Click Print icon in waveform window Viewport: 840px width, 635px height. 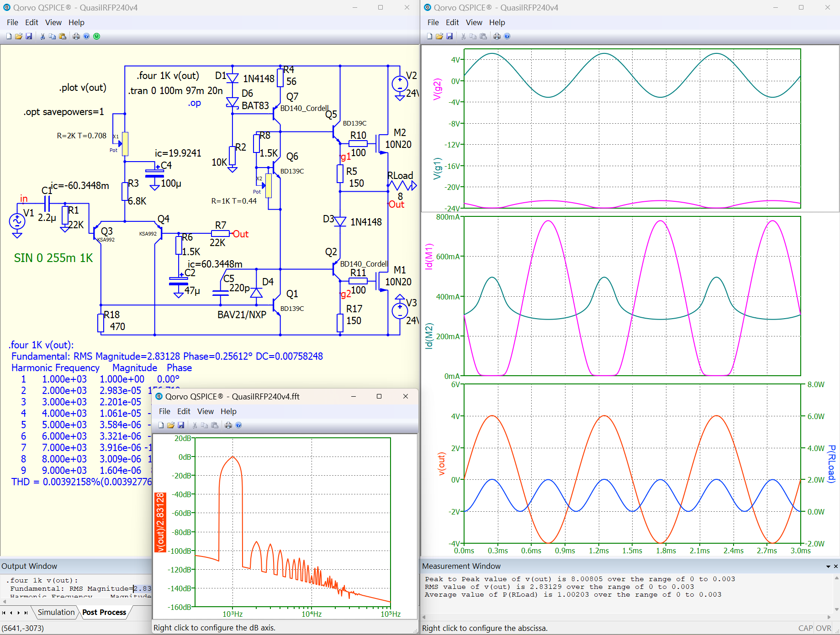pos(497,37)
